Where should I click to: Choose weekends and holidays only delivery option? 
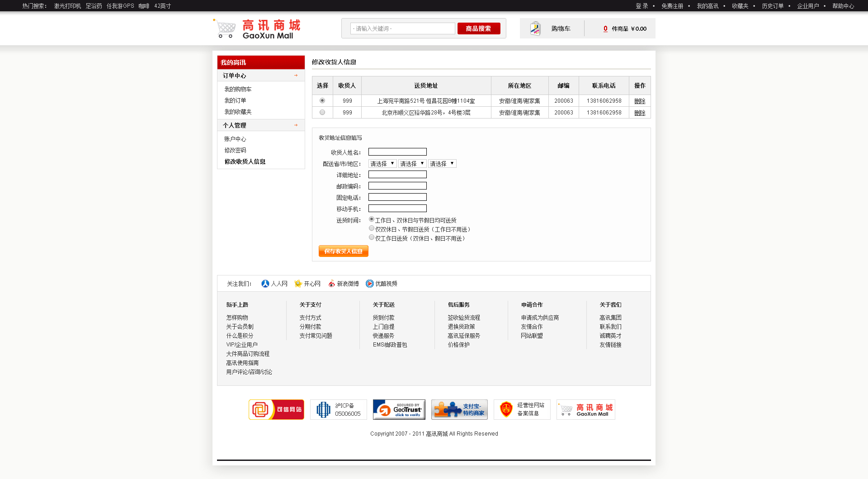(x=372, y=228)
